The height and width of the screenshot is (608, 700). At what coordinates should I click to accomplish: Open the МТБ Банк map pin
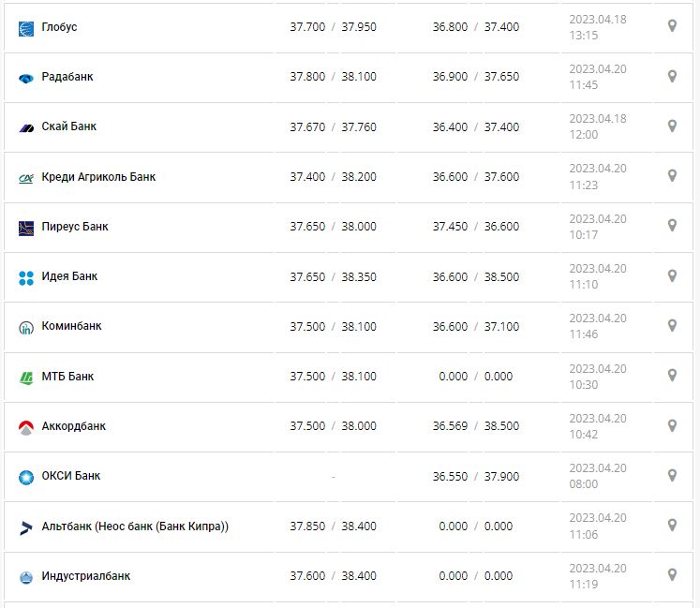(x=672, y=375)
